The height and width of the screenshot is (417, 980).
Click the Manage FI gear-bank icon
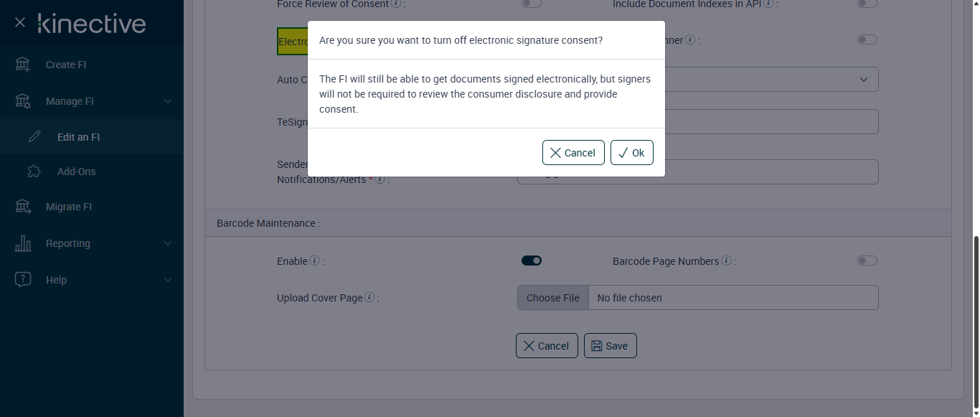23,101
